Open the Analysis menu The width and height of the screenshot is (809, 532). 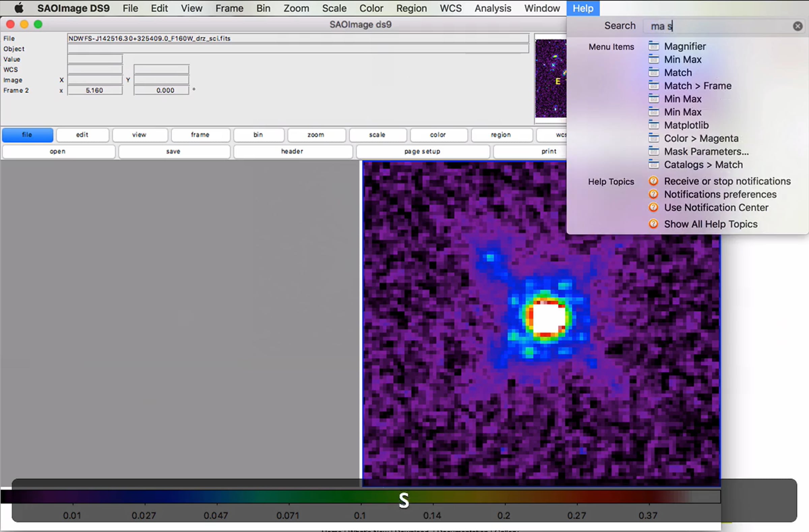point(492,8)
